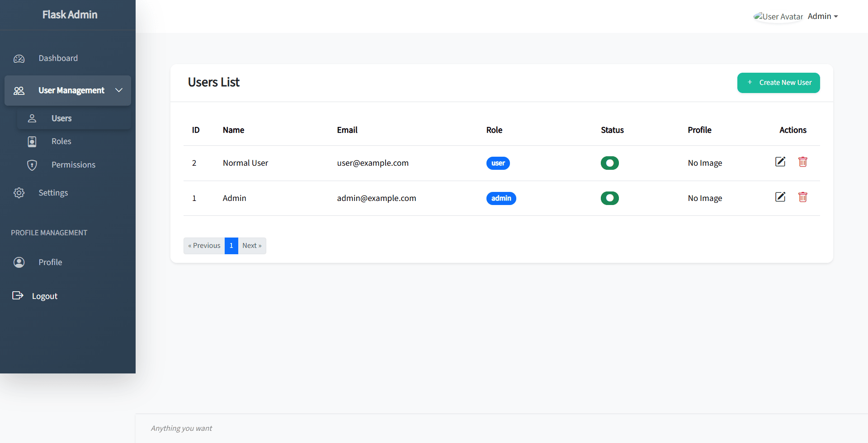Image resolution: width=868 pixels, height=443 pixels.
Task: Click the Logout arrow icon
Action: click(x=18, y=296)
